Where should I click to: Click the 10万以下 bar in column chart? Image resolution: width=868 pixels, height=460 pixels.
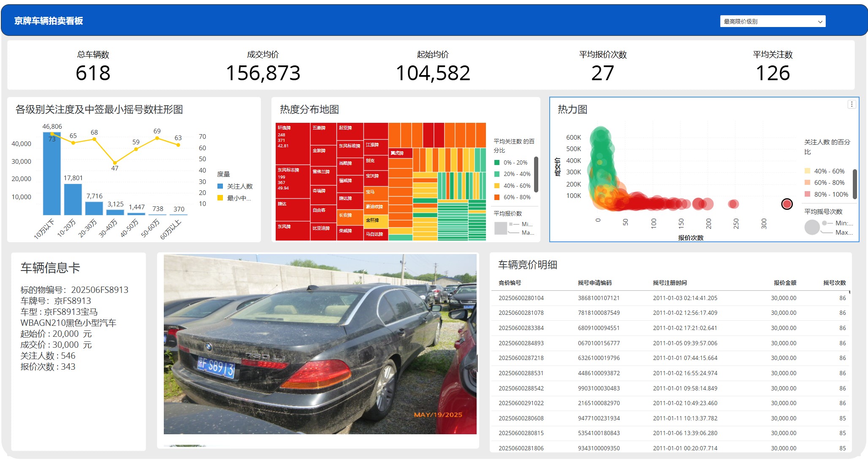point(52,177)
